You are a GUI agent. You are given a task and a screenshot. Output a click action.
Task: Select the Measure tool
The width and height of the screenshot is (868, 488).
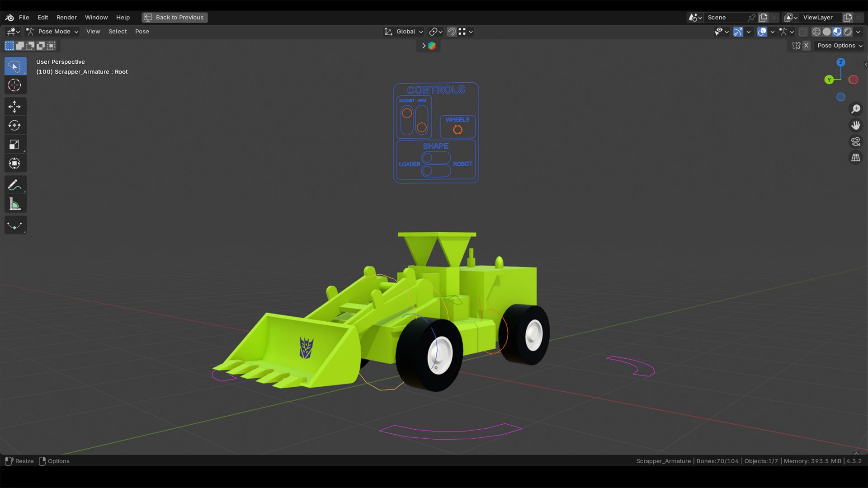[15, 204]
